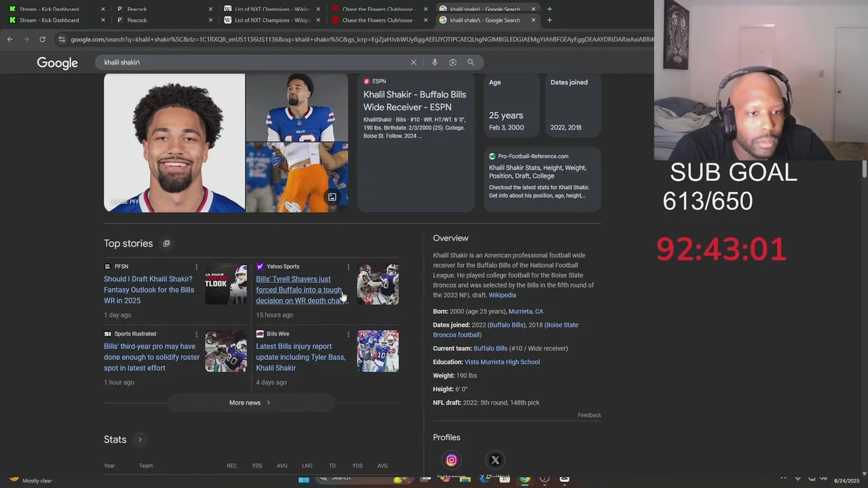Click the Yahoo Sports publisher icon
868x488 pixels.
(x=260, y=267)
